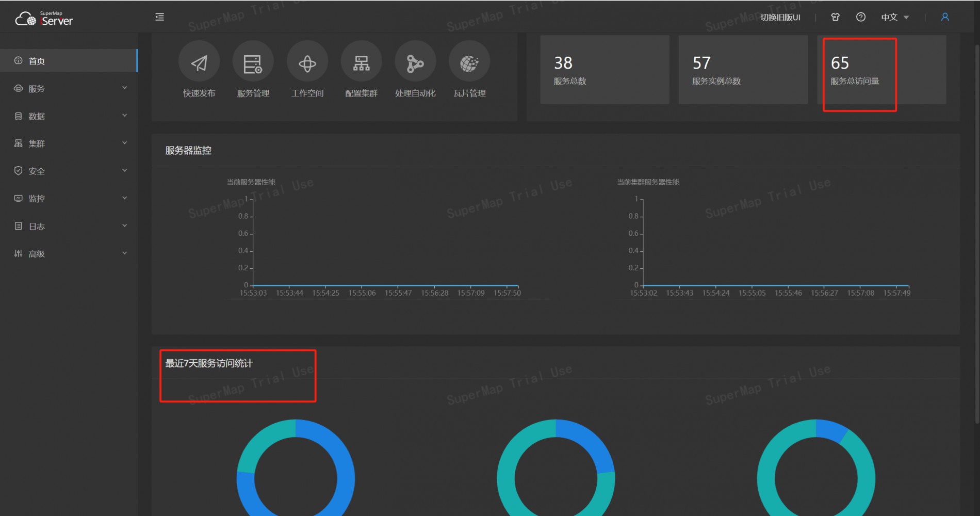Open the 65 服务总访问量 statistics card

pyautogui.click(x=881, y=70)
